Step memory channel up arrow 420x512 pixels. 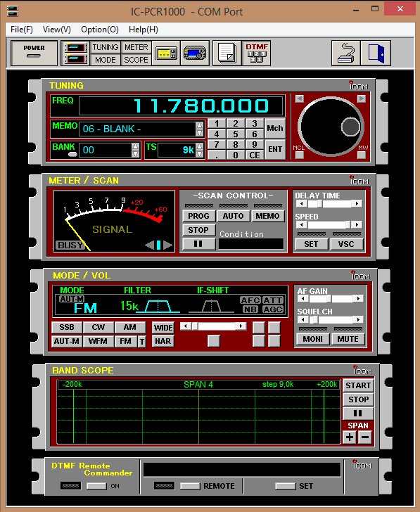199,125
